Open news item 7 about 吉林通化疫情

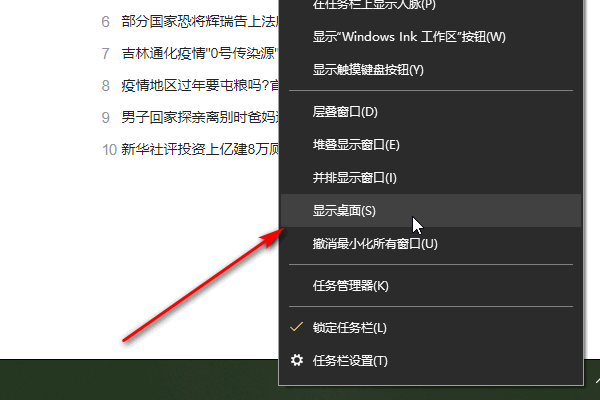point(200,53)
